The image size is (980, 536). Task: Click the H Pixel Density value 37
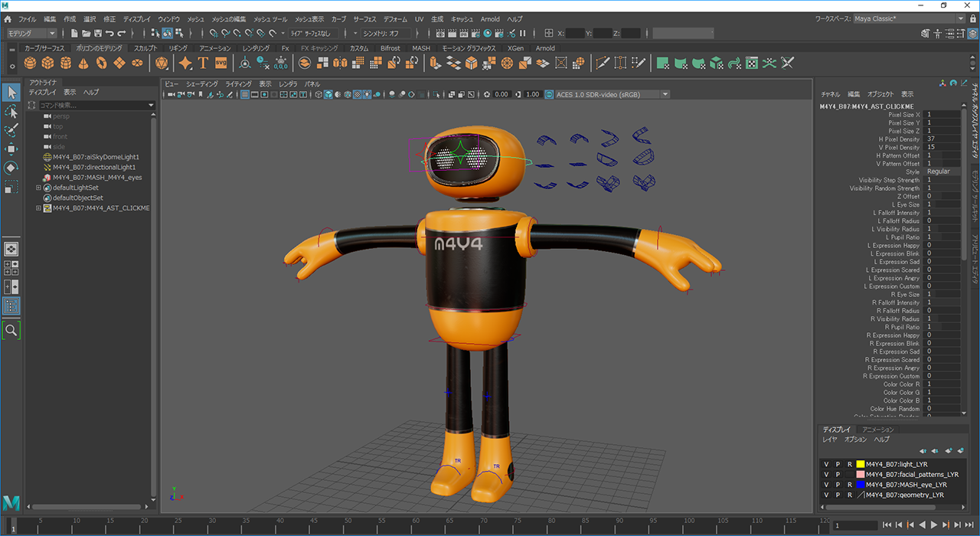(x=942, y=139)
